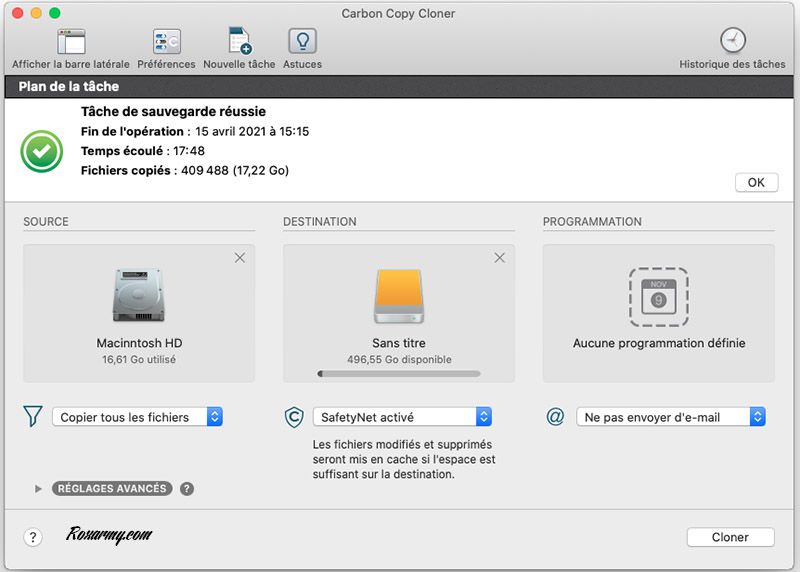Click the calendar scheduling icon
The width and height of the screenshot is (800, 572).
[x=658, y=297]
